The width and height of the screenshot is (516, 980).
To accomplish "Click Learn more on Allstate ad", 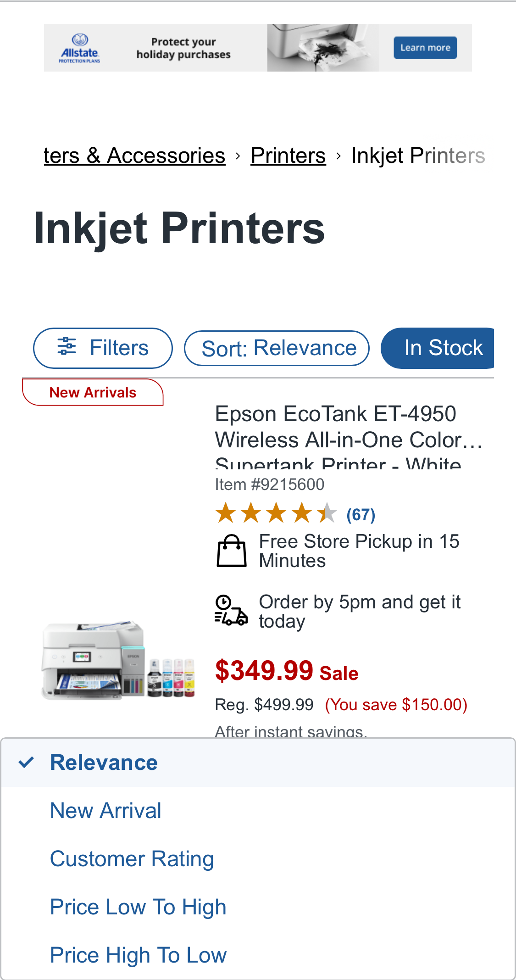I will tap(425, 48).
